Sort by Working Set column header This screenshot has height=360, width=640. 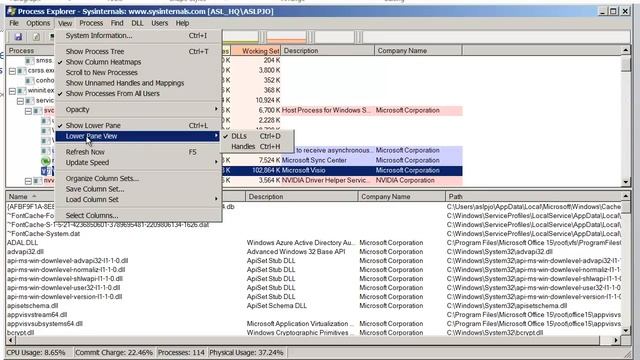[x=256, y=51]
